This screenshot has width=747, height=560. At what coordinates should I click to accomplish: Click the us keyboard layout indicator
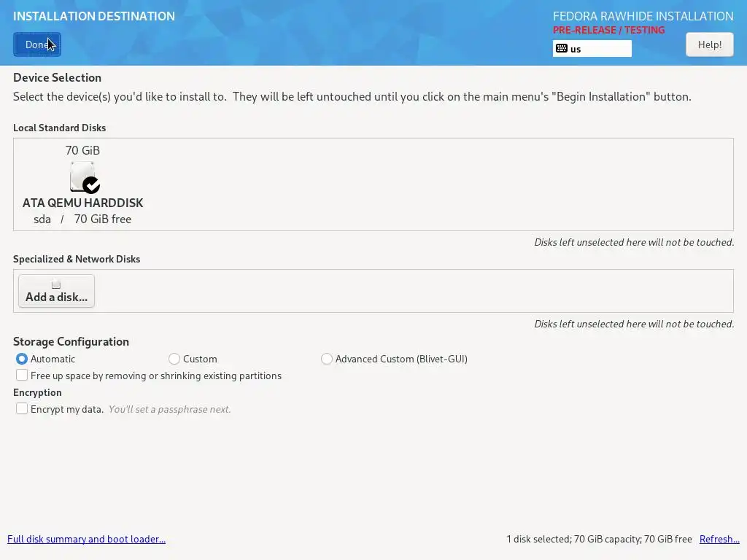pyautogui.click(x=592, y=49)
